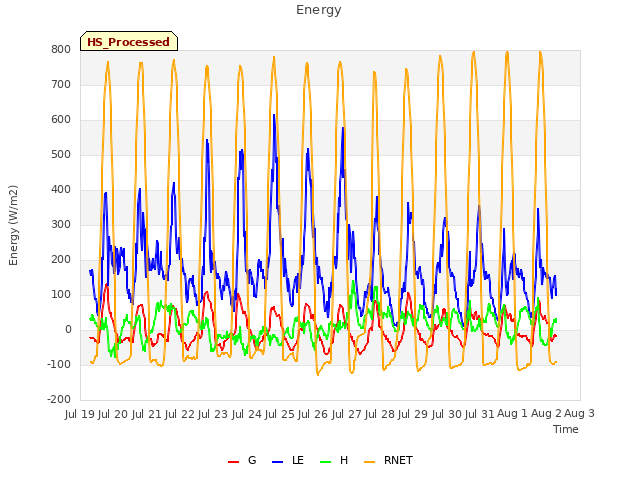
Task: Click the Jul 20 x-axis date label
Action: coord(113,414)
